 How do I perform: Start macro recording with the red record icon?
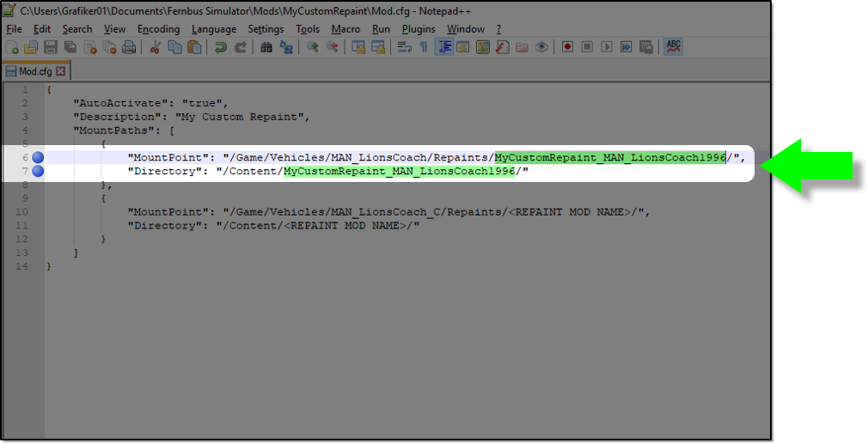(x=567, y=47)
